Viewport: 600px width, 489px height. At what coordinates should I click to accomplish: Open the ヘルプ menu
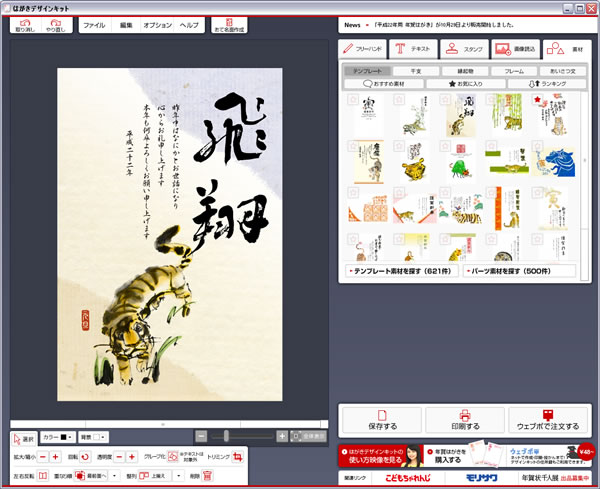point(189,25)
